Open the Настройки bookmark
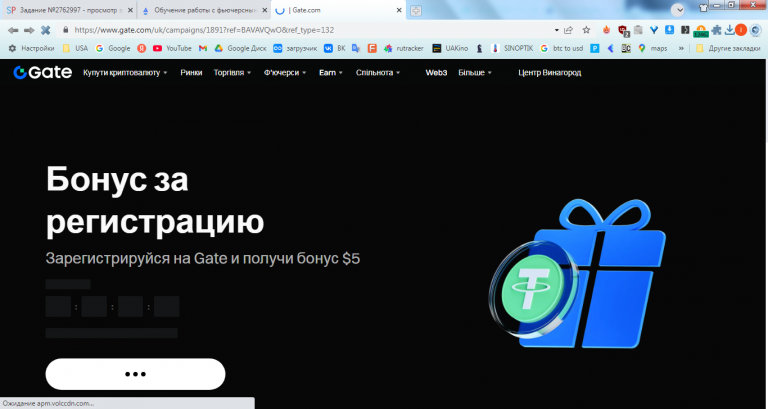The width and height of the screenshot is (768, 409). click(31, 48)
